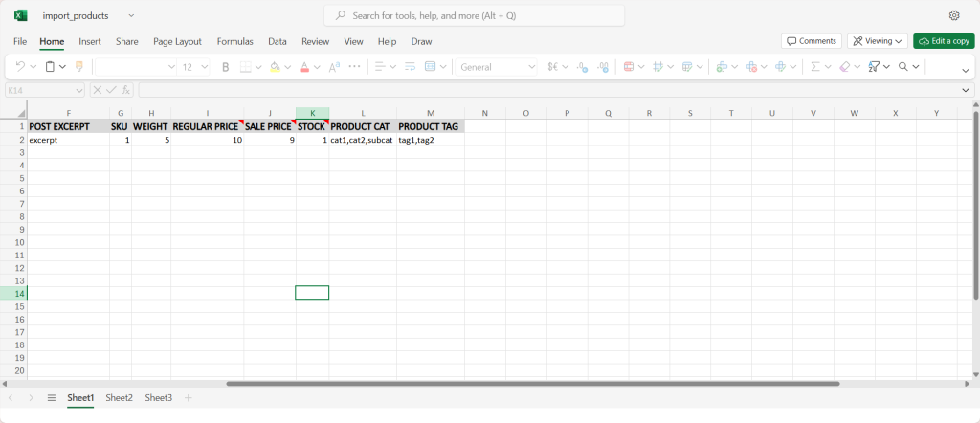Expand the Name Box K14 dropdown

pyautogui.click(x=78, y=91)
